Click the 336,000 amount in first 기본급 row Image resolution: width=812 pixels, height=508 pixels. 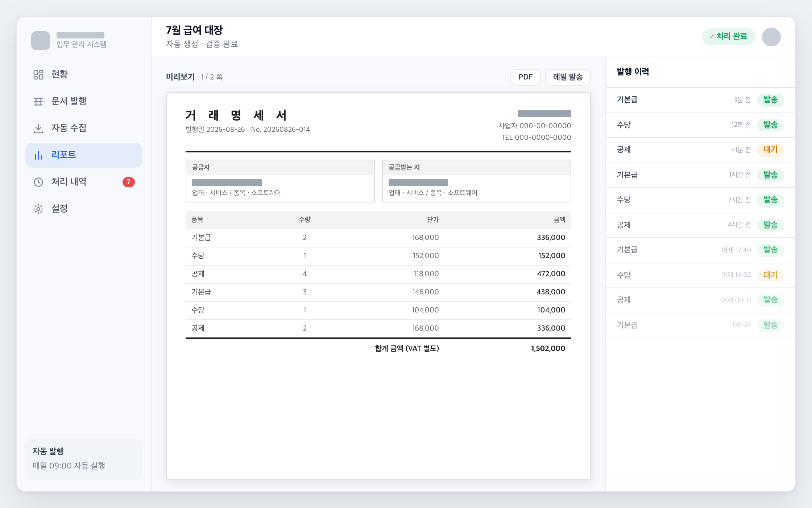tap(551, 238)
